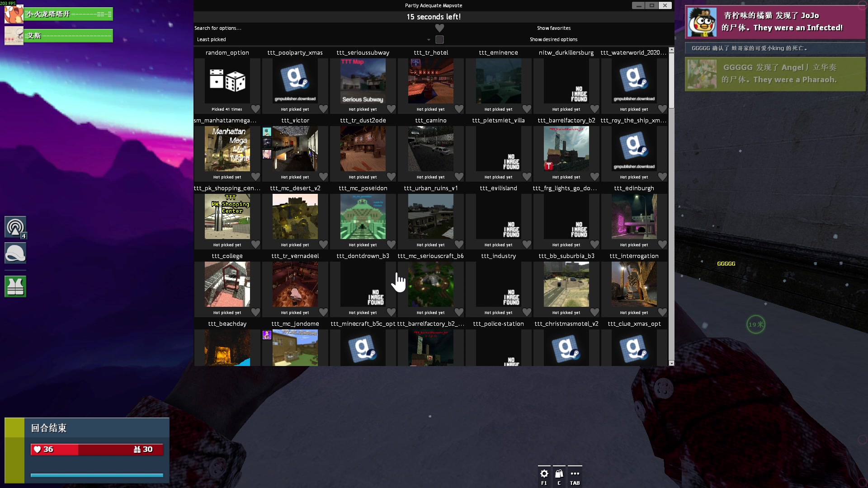Screen dimensions: 868x488
Task: Click the body armor vest sidebar icon
Action: 15,286
